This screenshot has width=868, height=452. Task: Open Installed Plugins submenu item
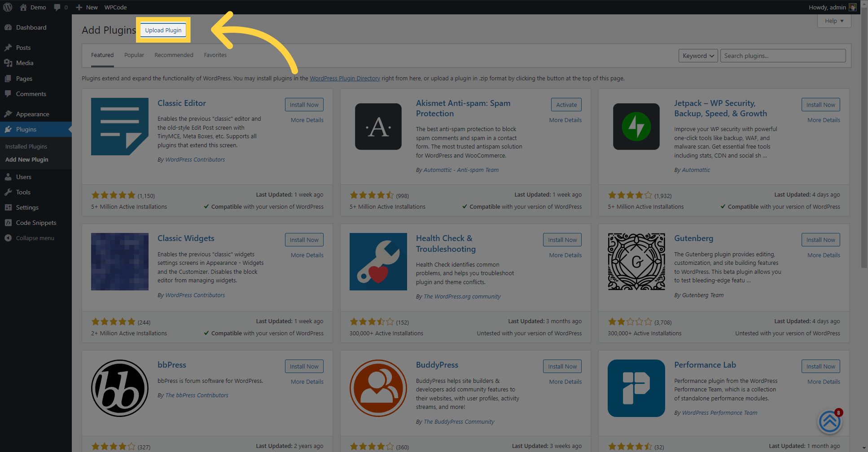click(x=26, y=146)
